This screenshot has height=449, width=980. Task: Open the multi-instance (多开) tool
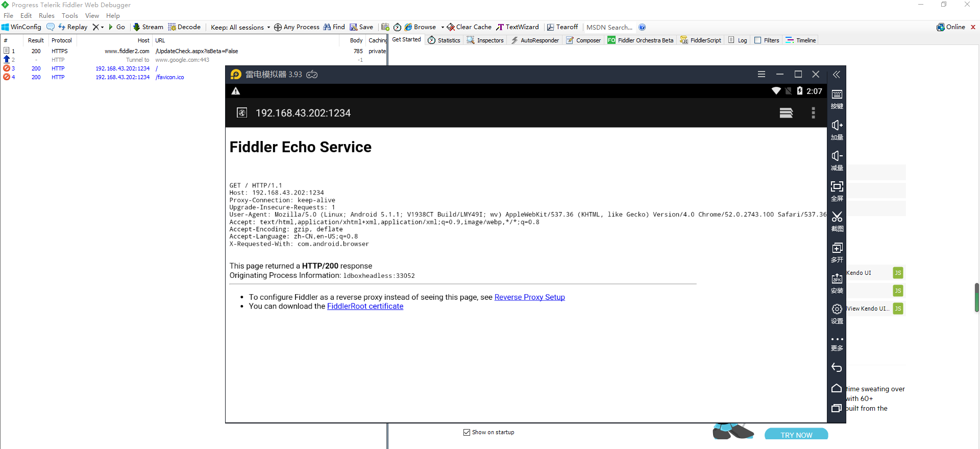click(x=837, y=252)
